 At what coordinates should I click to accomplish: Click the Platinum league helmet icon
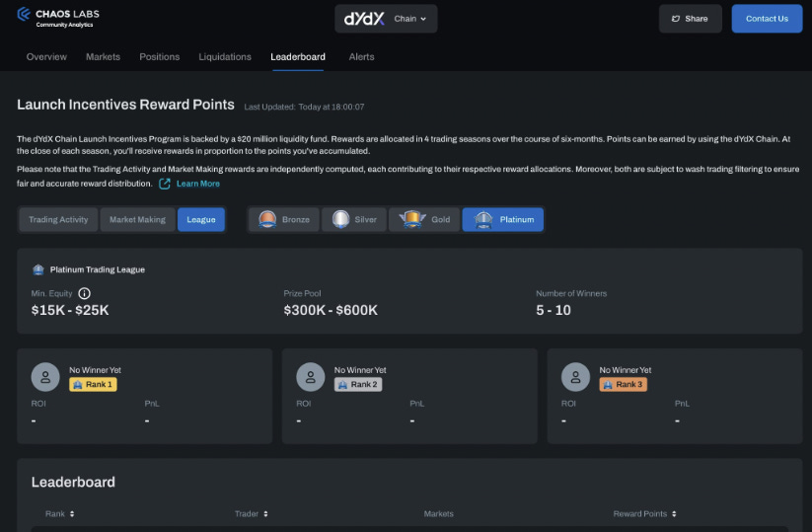tap(483, 220)
